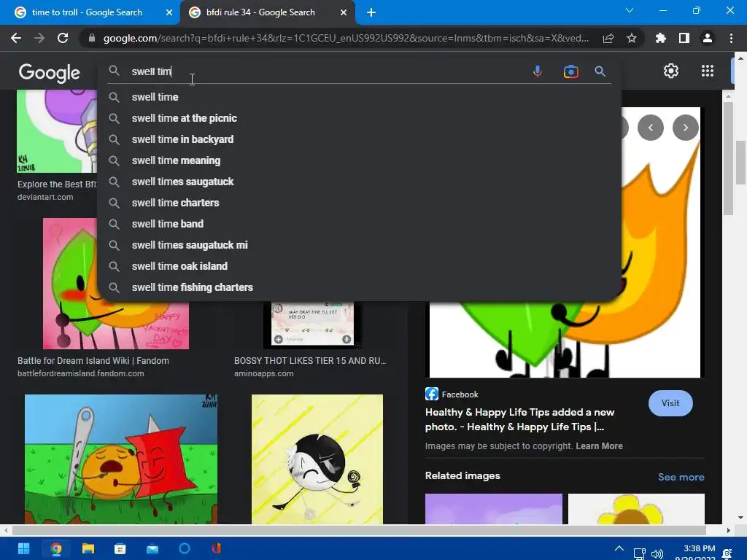
Task: Bookmark this page with the star icon
Action: tap(632, 38)
